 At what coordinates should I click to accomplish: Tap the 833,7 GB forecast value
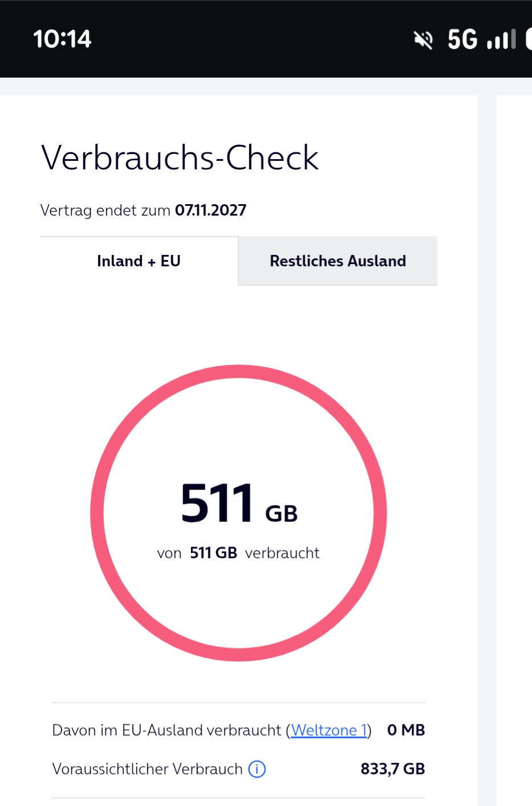point(392,769)
